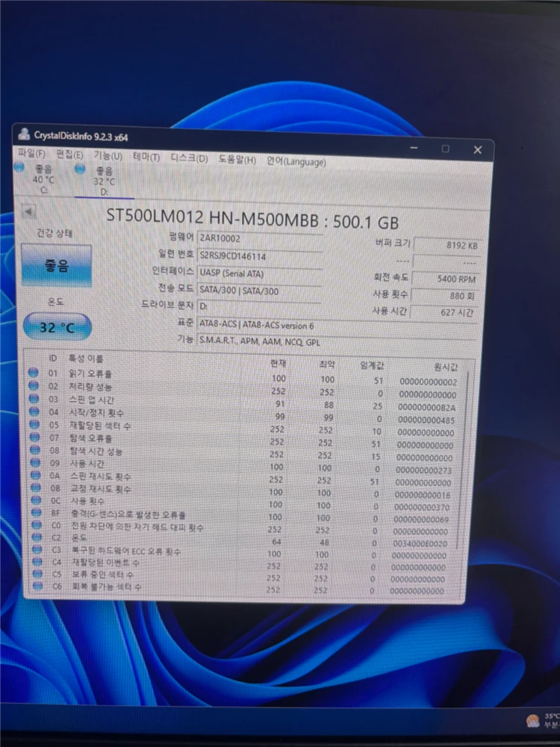Click the 기능 field S.M.A.R.T., APM, AAM
Image resolution: width=560 pixels, height=747 pixels.
pyautogui.click(x=336, y=341)
